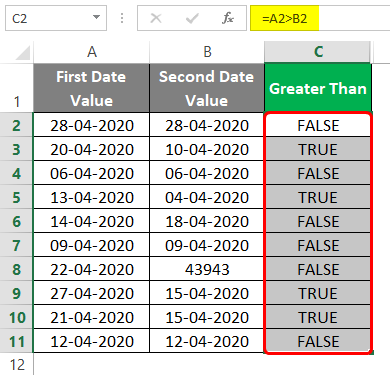Select cell A11 with 12-04-2020
The width and height of the screenshot is (390, 375).
91,341
